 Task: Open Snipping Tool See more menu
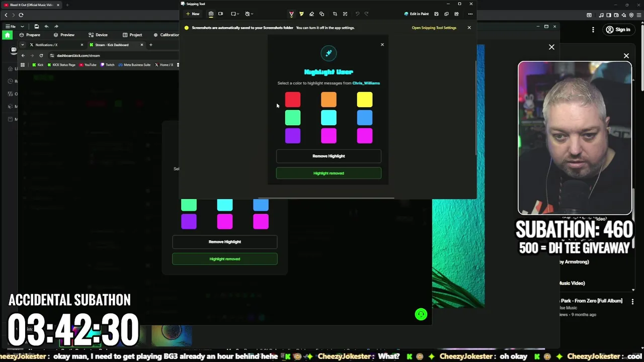coord(470,14)
